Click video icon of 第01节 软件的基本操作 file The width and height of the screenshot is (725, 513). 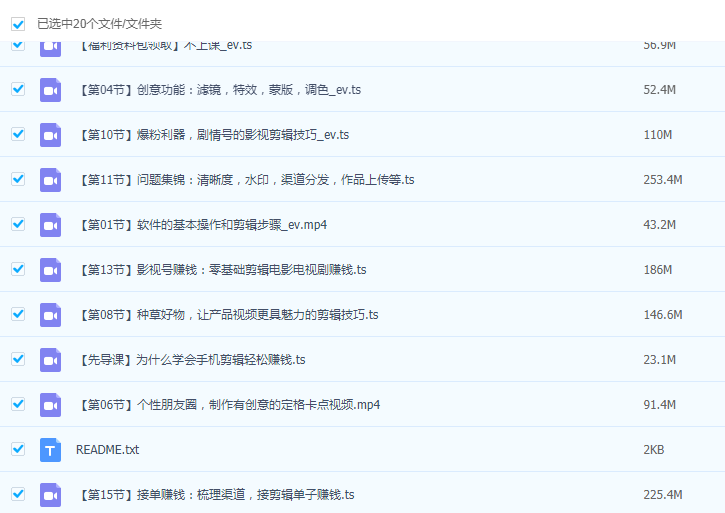tap(50, 225)
